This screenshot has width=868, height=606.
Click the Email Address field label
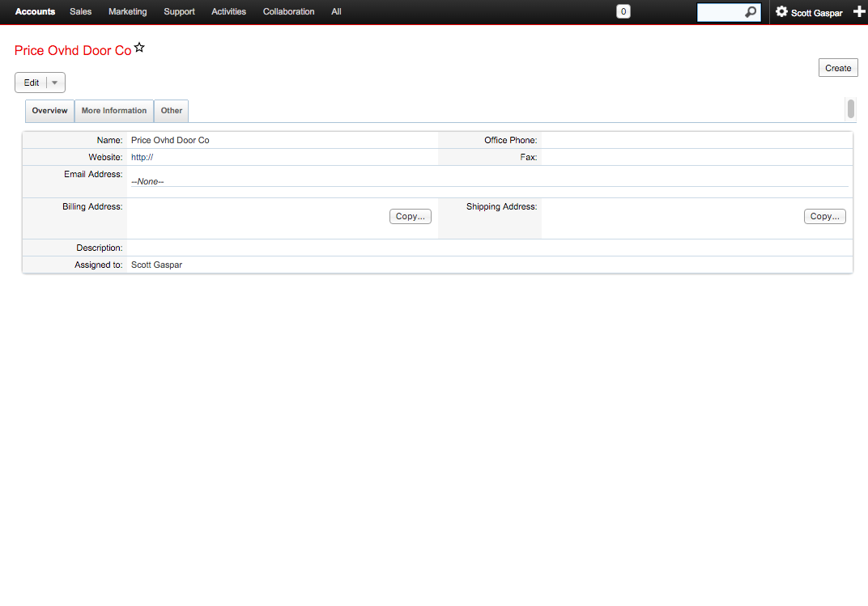pos(93,174)
